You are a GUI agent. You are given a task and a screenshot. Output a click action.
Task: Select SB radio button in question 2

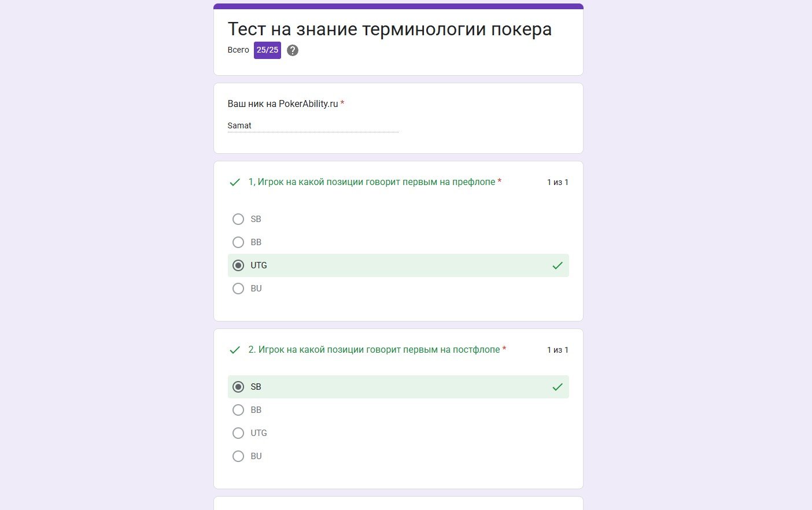238,387
